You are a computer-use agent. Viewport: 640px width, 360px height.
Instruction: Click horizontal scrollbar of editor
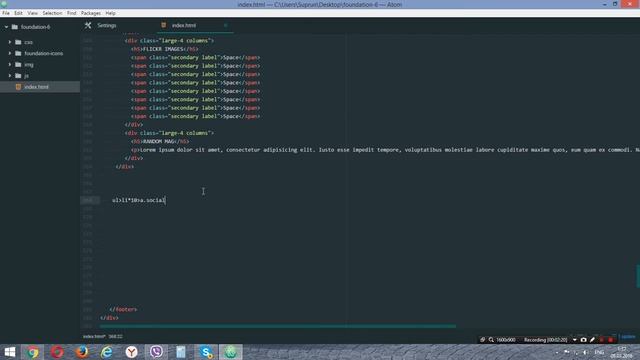(278, 326)
